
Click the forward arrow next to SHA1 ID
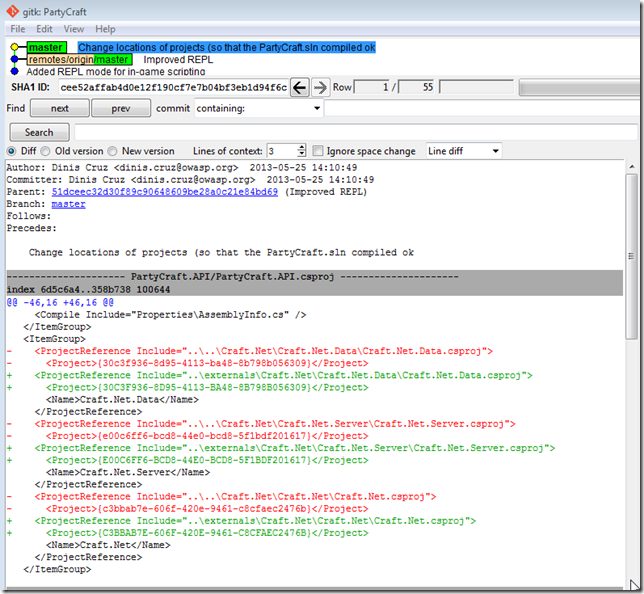[x=322, y=87]
